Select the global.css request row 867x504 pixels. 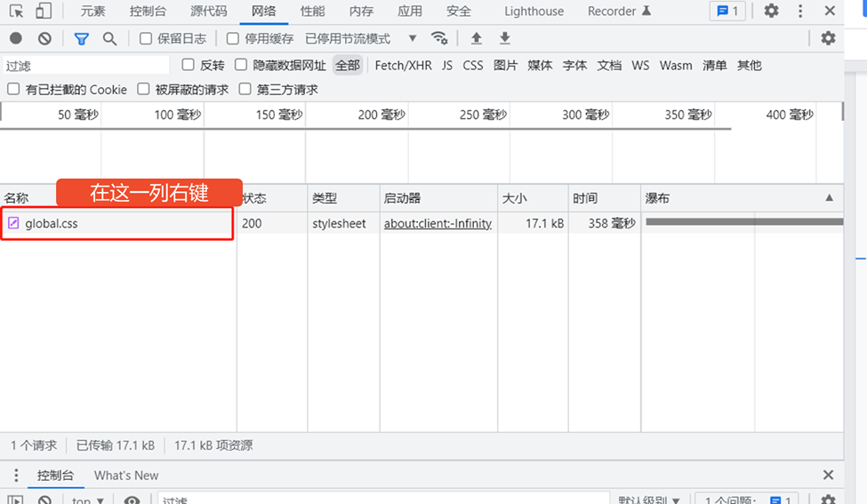(x=421, y=223)
